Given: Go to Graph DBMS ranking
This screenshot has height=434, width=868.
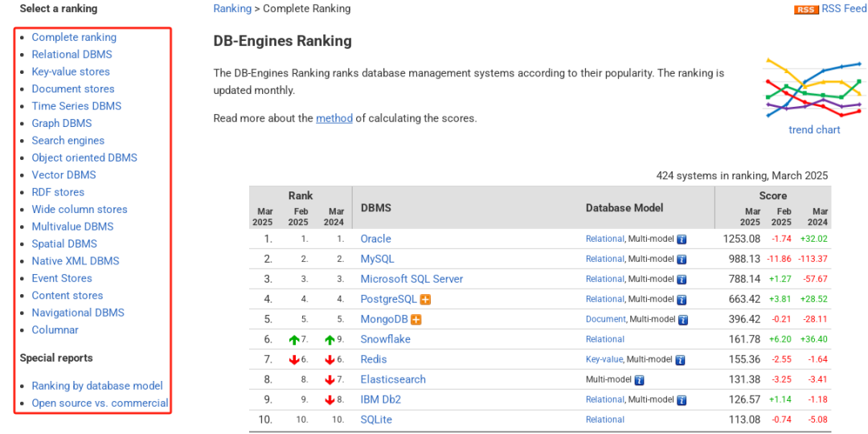Looking at the screenshot, I should click(x=62, y=123).
